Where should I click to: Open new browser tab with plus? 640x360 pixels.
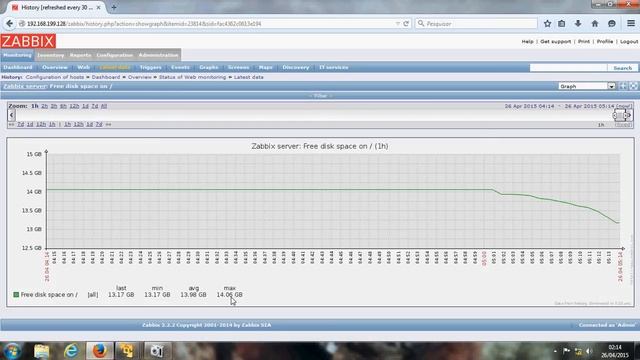[x=114, y=7]
